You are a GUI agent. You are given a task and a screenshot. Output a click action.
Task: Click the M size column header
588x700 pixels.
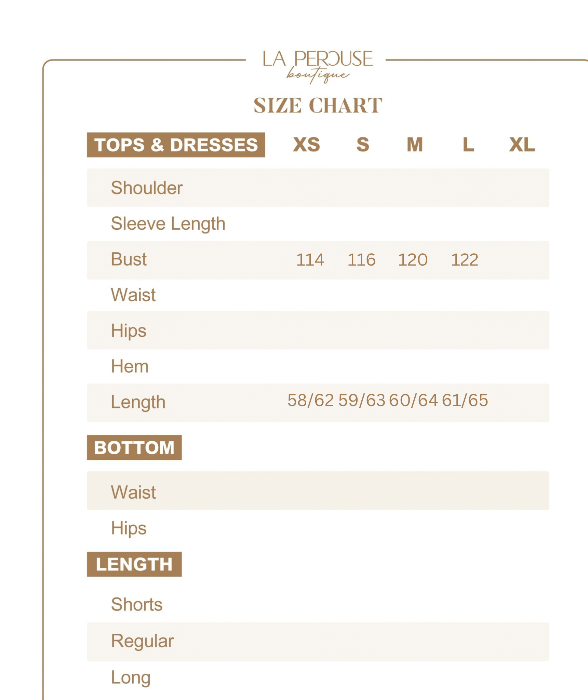coord(415,145)
